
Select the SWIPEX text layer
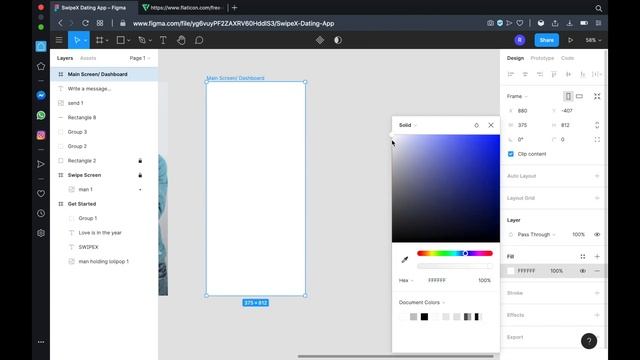click(104, 247)
